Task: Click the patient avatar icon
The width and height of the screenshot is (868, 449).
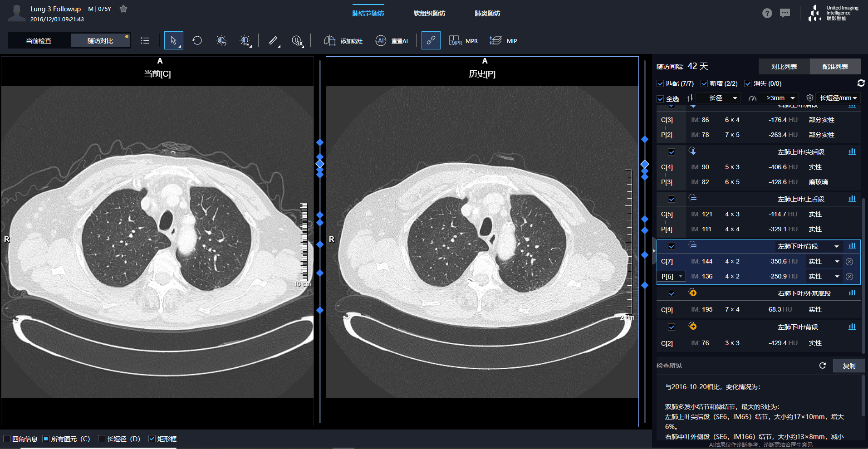Action: (x=17, y=13)
